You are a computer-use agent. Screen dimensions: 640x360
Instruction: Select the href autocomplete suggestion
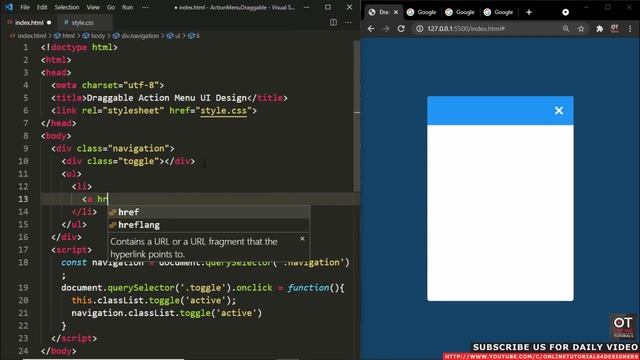tap(208, 212)
